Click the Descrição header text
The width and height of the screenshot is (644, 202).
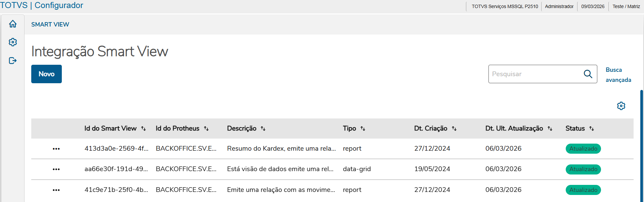(x=242, y=128)
